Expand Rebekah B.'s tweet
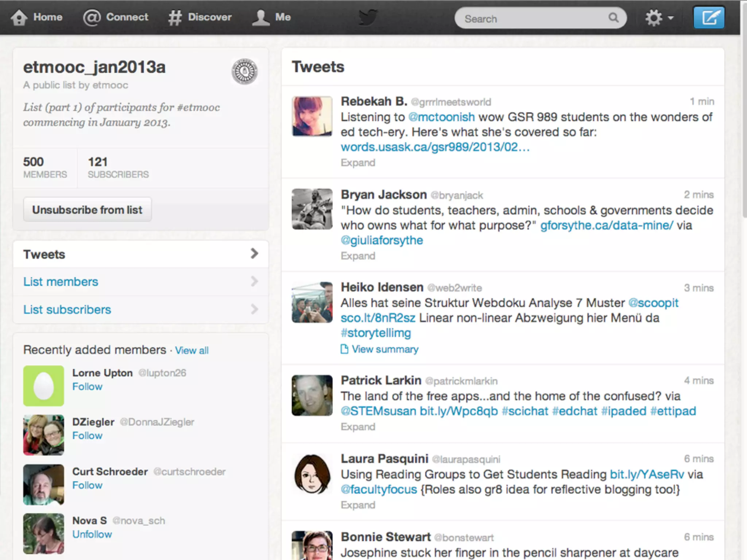This screenshot has width=747, height=560. point(357,163)
